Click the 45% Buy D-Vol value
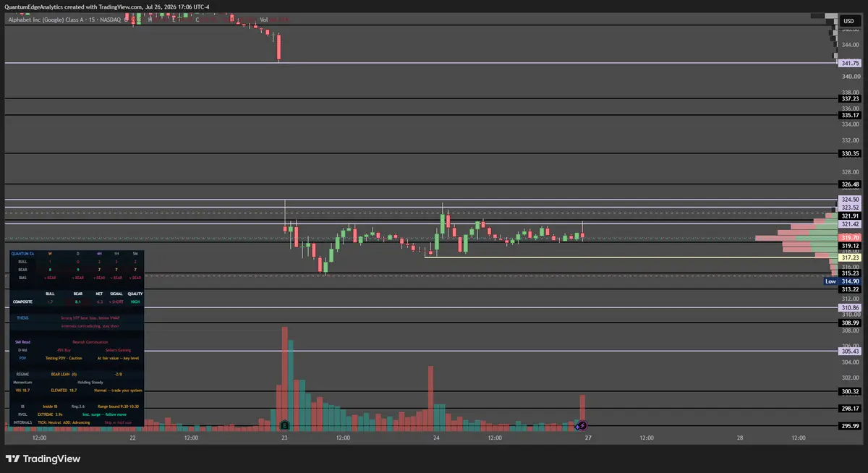868x473 pixels. click(x=64, y=350)
